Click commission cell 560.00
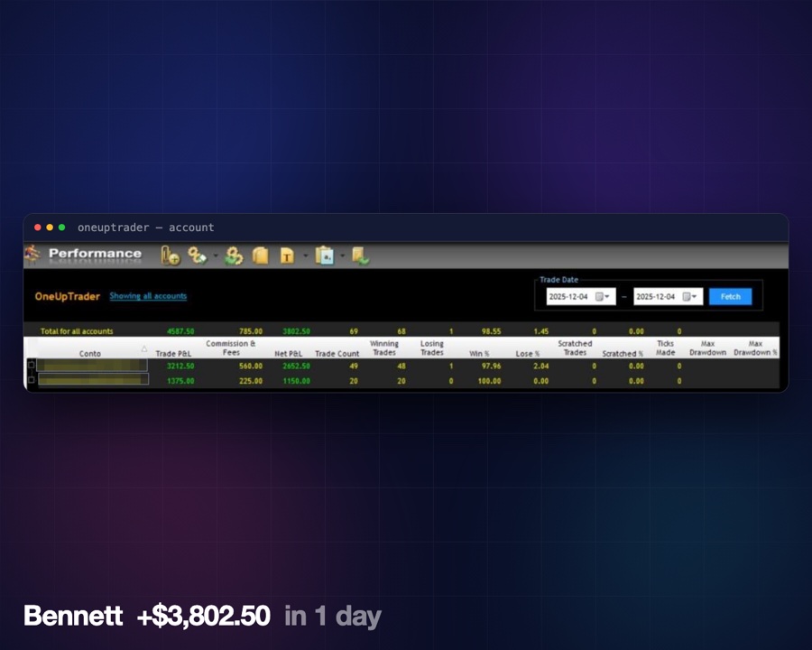The height and width of the screenshot is (650, 812). [x=251, y=366]
